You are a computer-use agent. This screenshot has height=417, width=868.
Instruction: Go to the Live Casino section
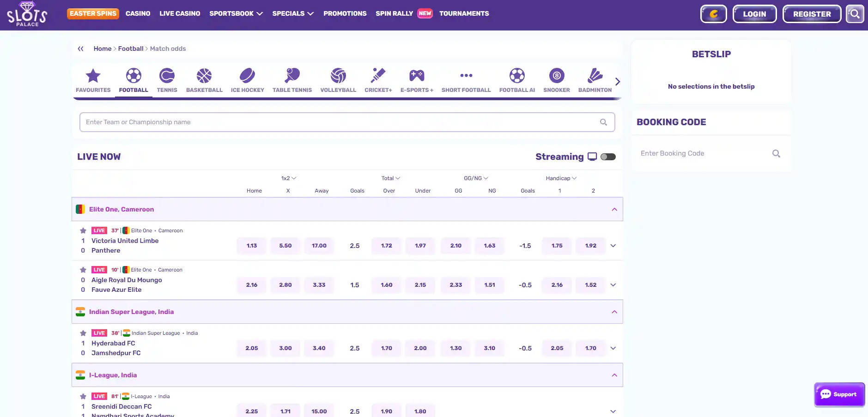(x=180, y=13)
